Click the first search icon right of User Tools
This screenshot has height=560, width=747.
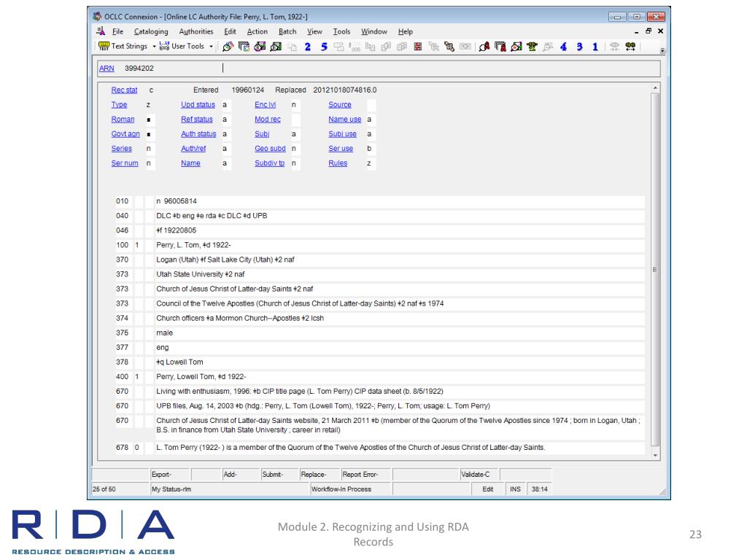pyautogui.click(x=228, y=47)
